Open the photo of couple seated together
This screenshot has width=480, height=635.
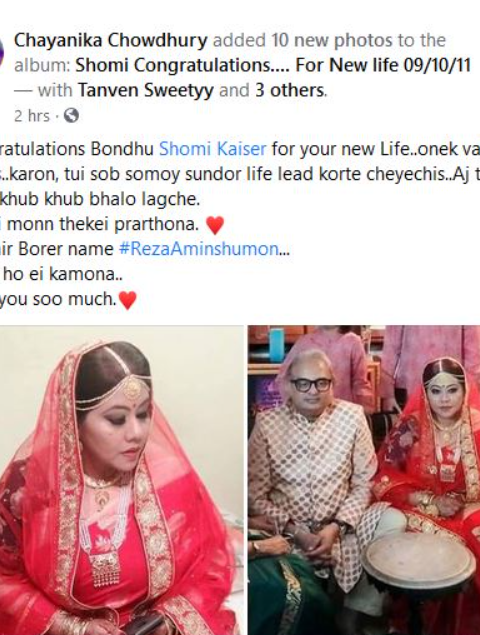364,480
